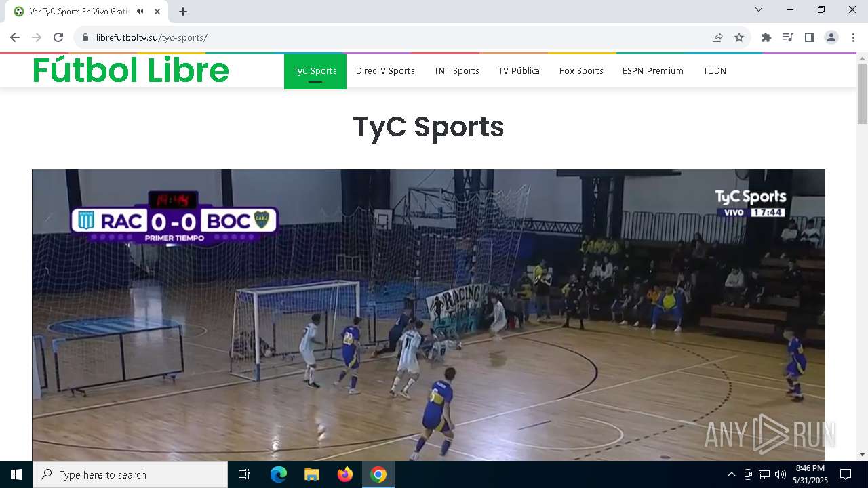The height and width of the screenshot is (488, 868).
Task: Click the page vertical scrollbar thumb
Action: click(863, 94)
